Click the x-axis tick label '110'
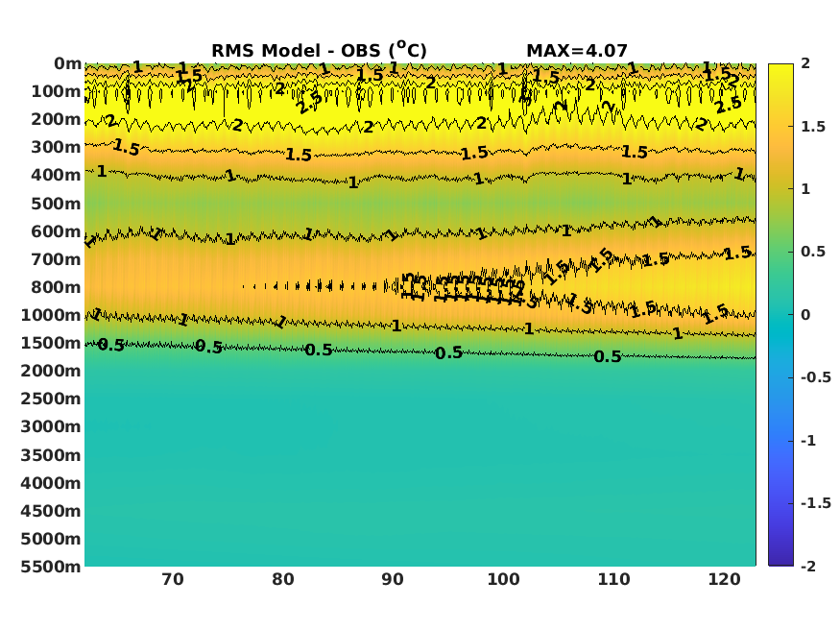This screenshot has width=840, height=630. [613, 580]
